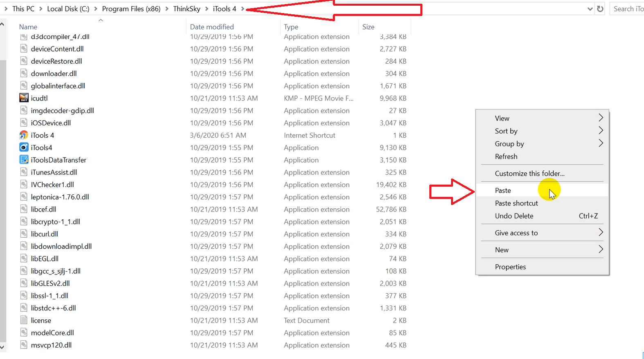Click the iTools 4 Internet Shortcut icon
The height and width of the screenshot is (359, 644).
point(24,135)
